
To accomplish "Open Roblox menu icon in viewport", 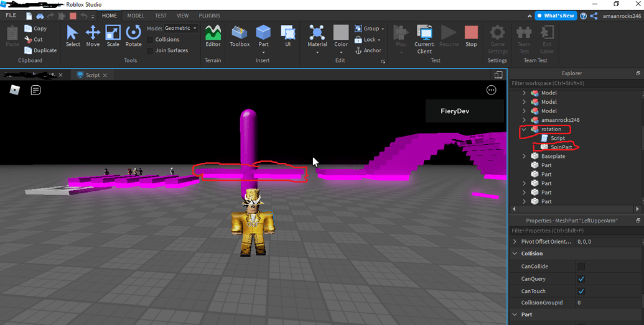I will [x=15, y=90].
